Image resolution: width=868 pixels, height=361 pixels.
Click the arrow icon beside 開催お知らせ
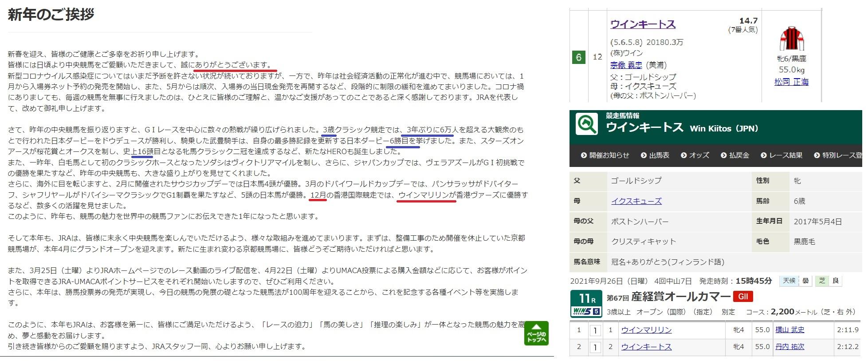pos(584,155)
